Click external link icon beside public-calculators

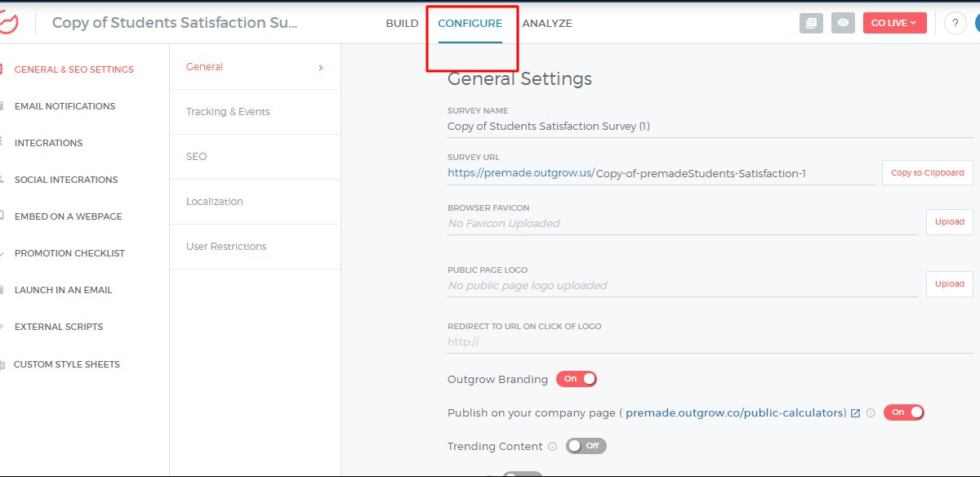(x=856, y=413)
